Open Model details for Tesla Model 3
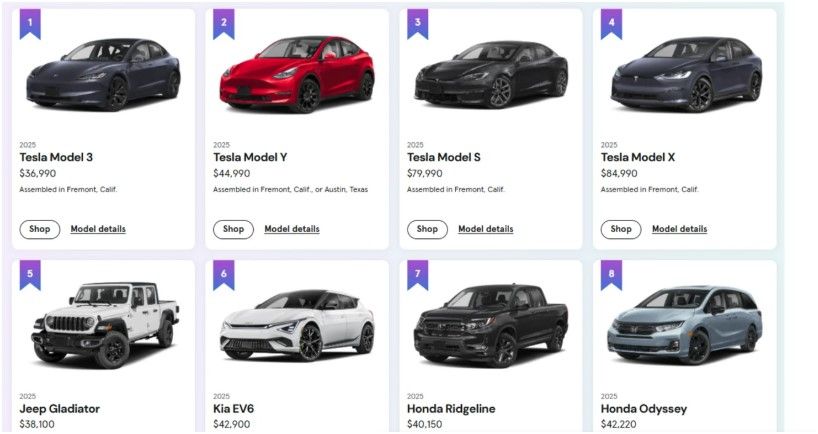 [x=98, y=229]
